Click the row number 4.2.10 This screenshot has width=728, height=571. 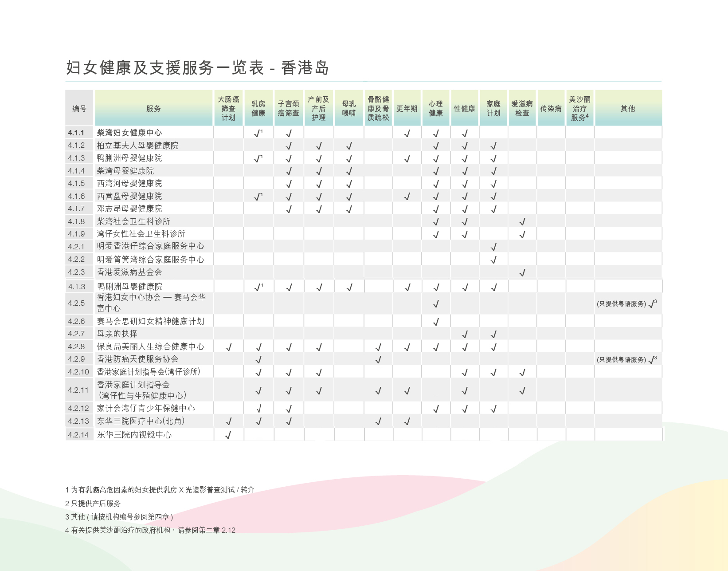(78, 372)
